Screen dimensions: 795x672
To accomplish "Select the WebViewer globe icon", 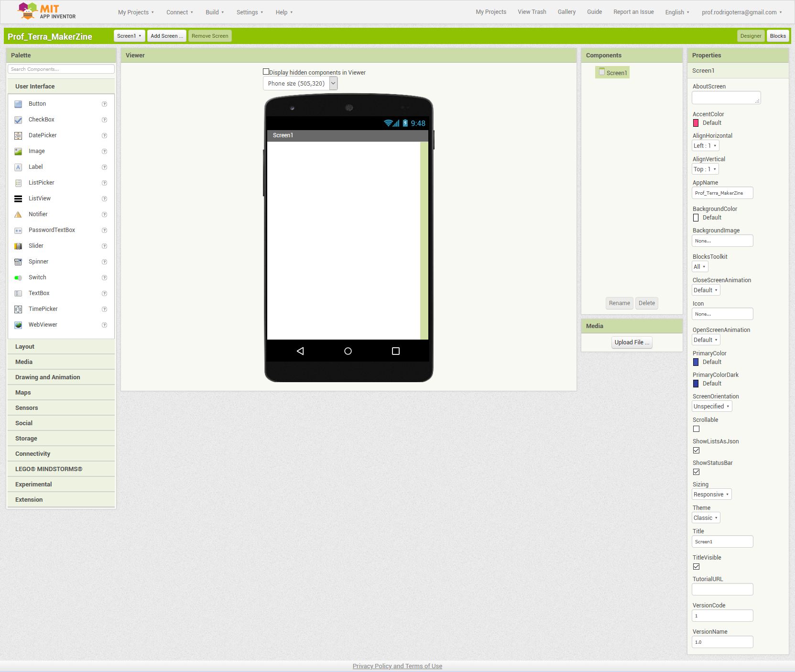I will 18,325.
